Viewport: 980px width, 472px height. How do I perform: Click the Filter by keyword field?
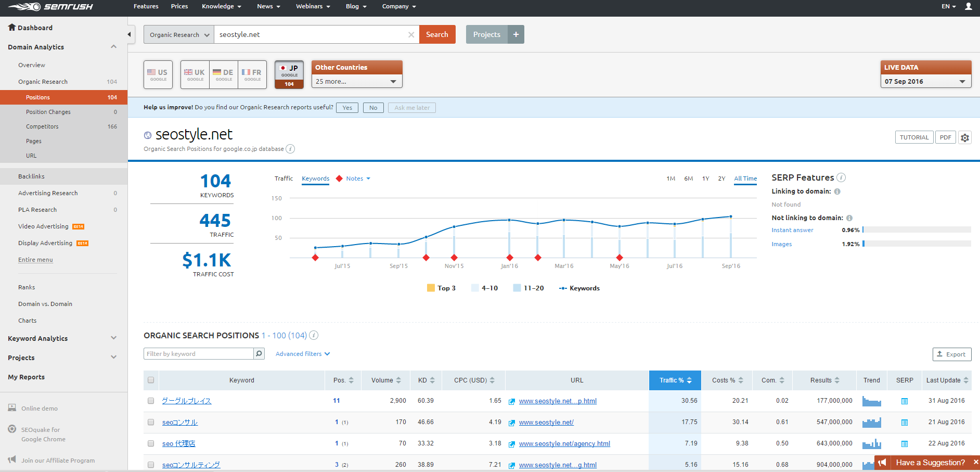pos(199,354)
